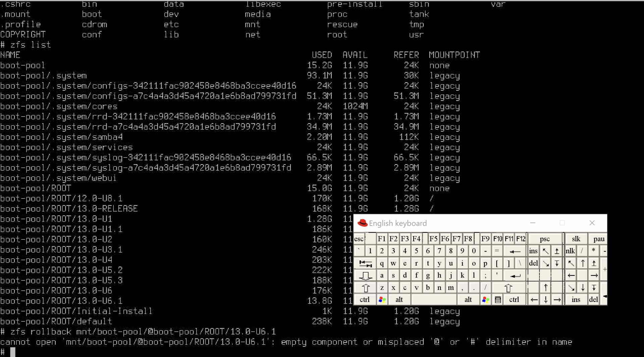Image resolution: width=644 pixels, height=357 pixels.
Task: Click numpad 9 Page Up key
Action: 594,263
